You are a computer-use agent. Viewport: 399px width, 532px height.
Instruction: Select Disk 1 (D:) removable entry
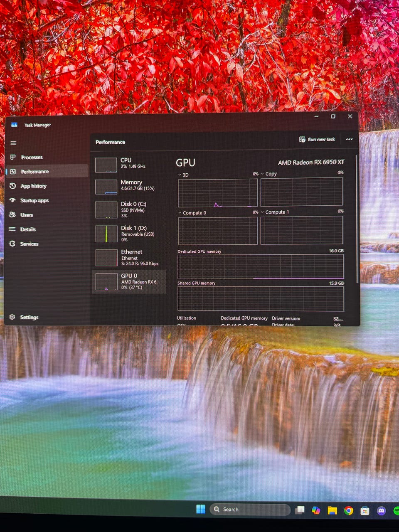pyautogui.click(x=129, y=234)
